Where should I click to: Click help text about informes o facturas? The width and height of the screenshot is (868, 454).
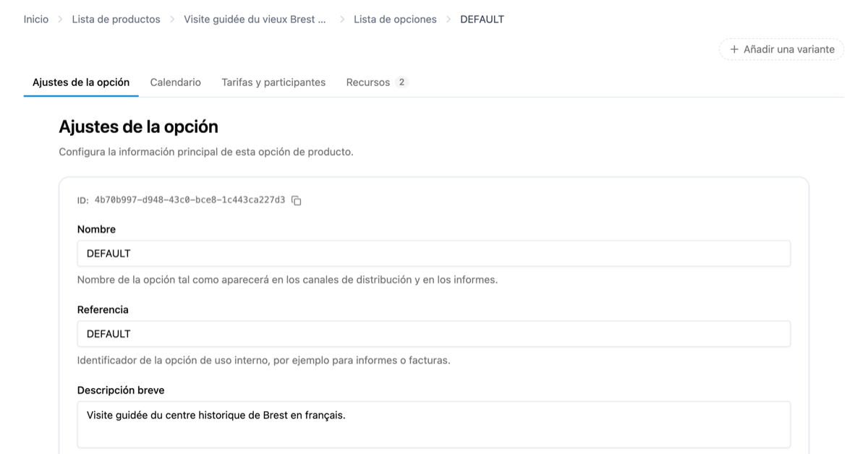click(x=264, y=360)
